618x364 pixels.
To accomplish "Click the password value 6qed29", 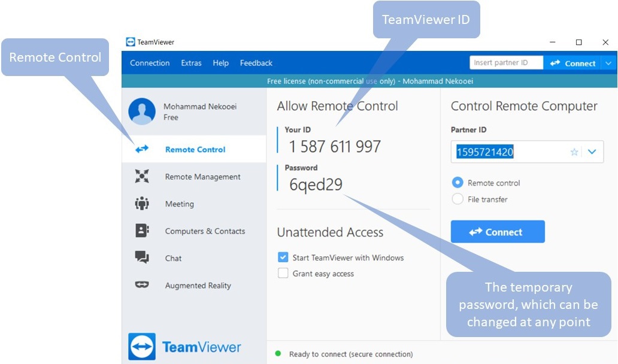I will (x=316, y=184).
